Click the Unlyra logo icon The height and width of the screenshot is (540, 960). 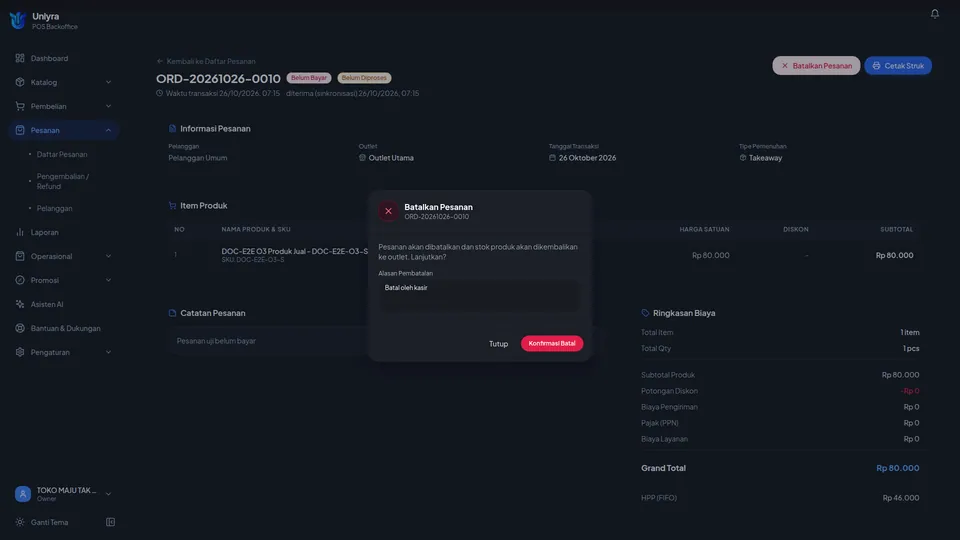(x=18, y=20)
